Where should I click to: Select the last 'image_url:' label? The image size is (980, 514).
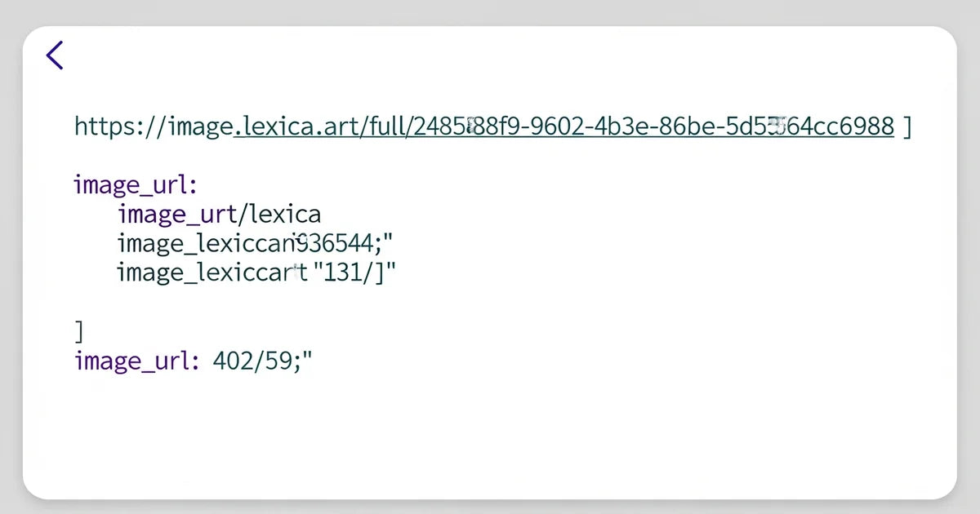(136, 361)
